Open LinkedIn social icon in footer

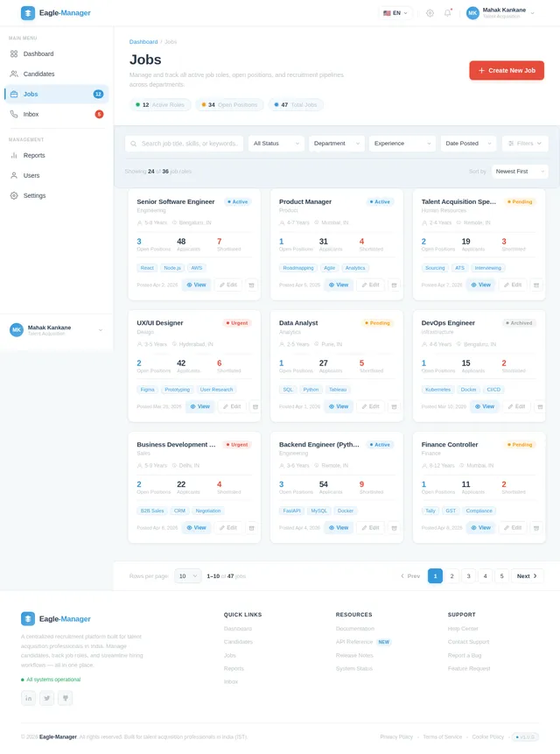[x=28, y=698]
